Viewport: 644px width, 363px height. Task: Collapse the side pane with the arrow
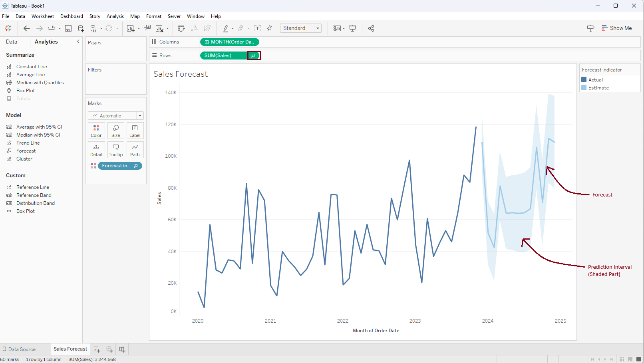(x=78, y=42)
